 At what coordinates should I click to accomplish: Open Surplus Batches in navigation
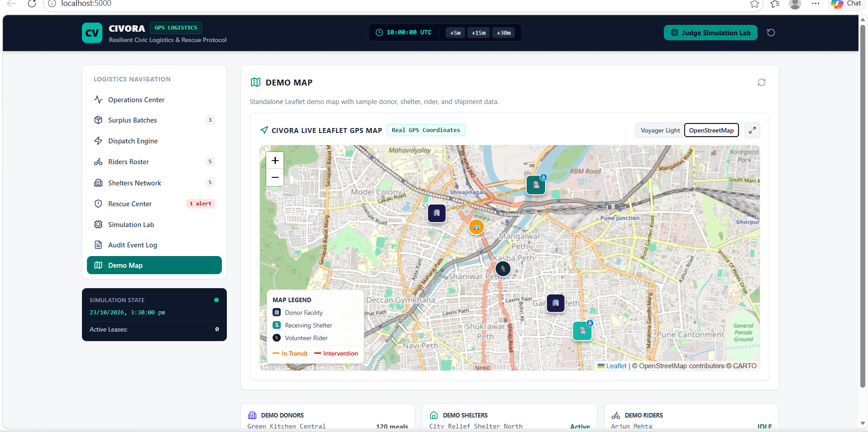tap(154, 120)
